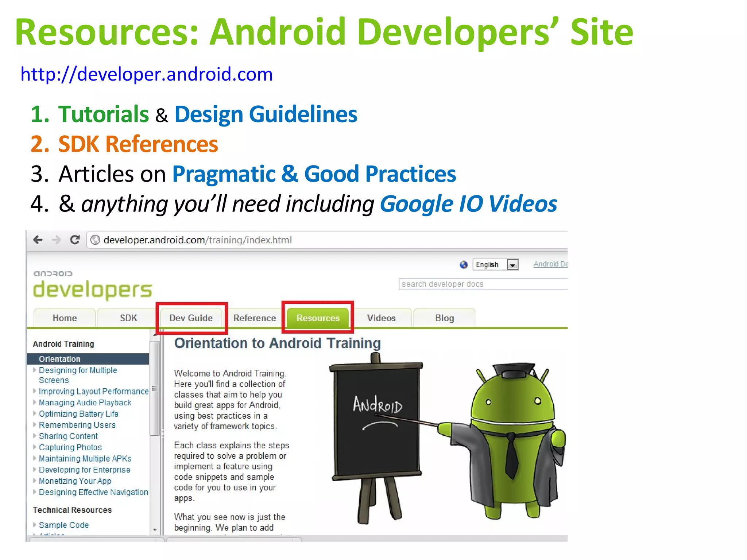Switch to the Reference tab
The width and height of the screenshot is (747, 560).
click(255, 318)
